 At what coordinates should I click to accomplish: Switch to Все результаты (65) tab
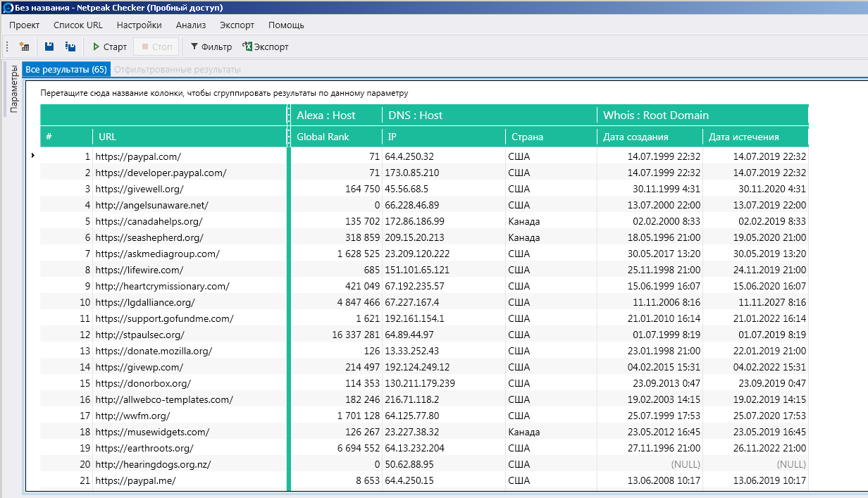pos(66,70)
